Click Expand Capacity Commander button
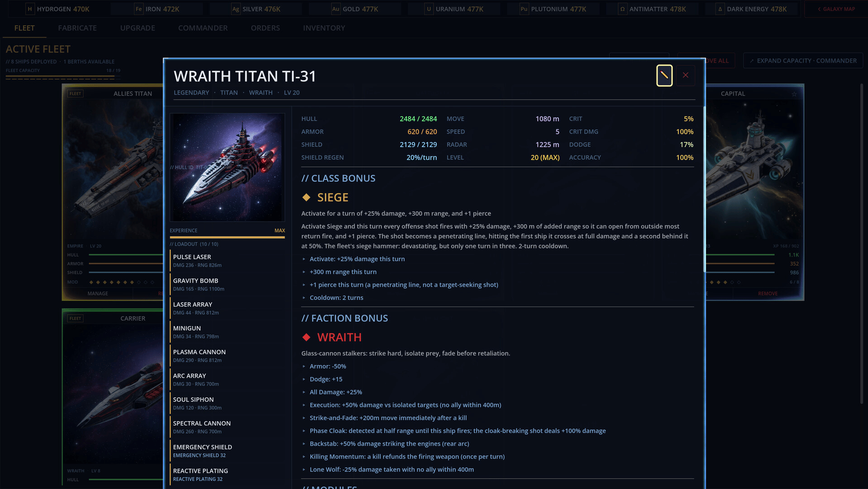The image size is (868, 489). [x=803, y=61]
